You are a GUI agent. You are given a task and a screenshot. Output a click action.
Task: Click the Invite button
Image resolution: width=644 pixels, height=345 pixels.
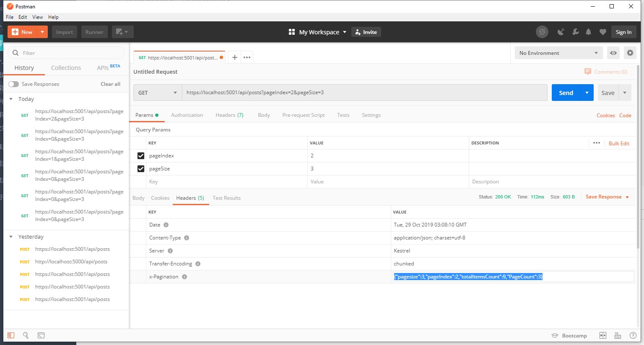pos(366,32)
